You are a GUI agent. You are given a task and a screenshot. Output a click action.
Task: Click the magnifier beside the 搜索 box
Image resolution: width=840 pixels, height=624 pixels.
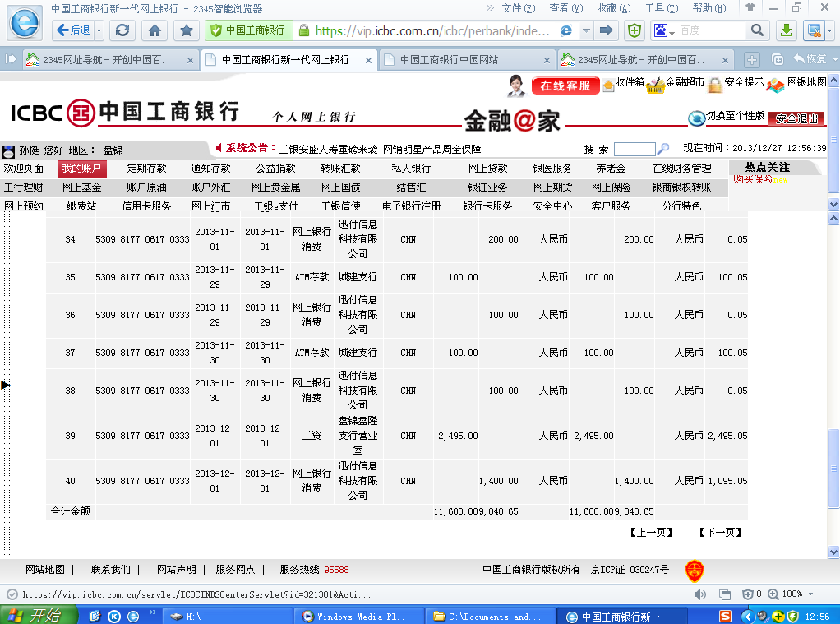[663, 149]
